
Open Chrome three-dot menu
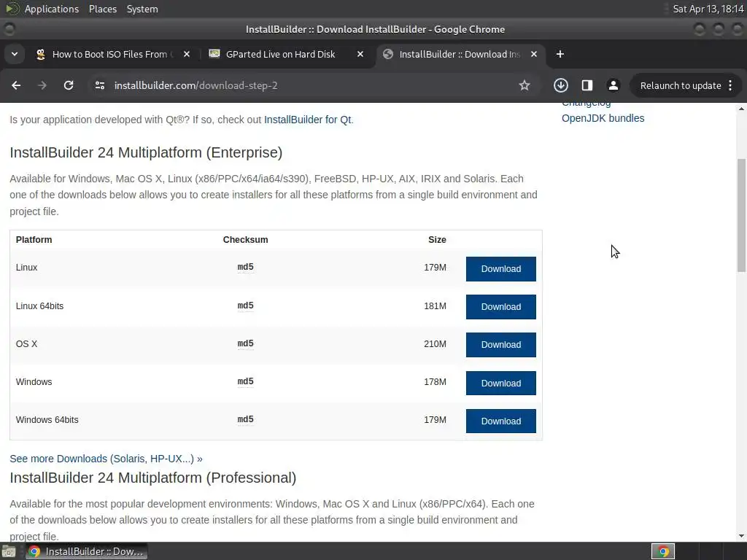pos(730,85)
